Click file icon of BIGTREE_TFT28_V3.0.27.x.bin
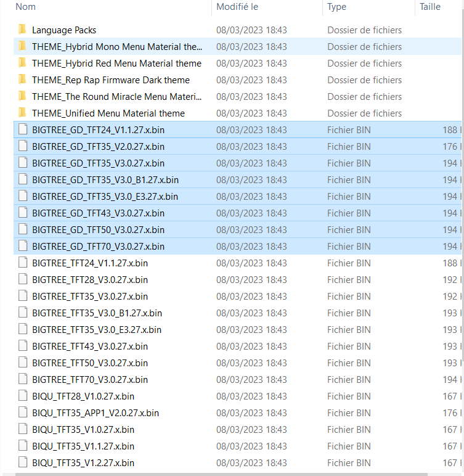The width and height of the screenshot is (464, 476). pos(23,279)
